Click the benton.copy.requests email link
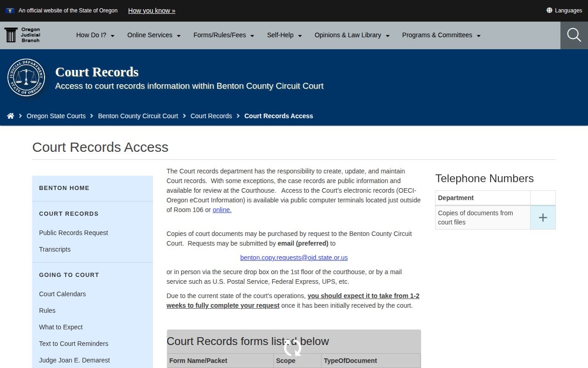The image size is (588, 368). pyautogui.click(x=294, y=258)
